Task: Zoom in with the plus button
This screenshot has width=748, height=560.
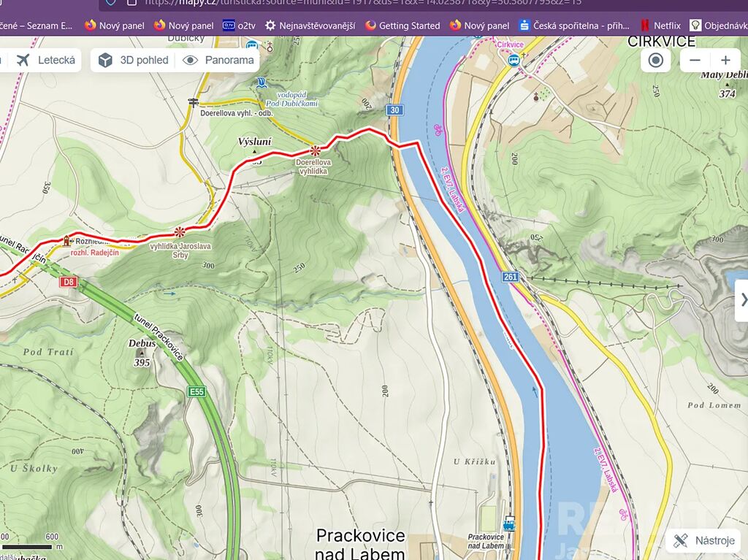Action: [725, 60]
